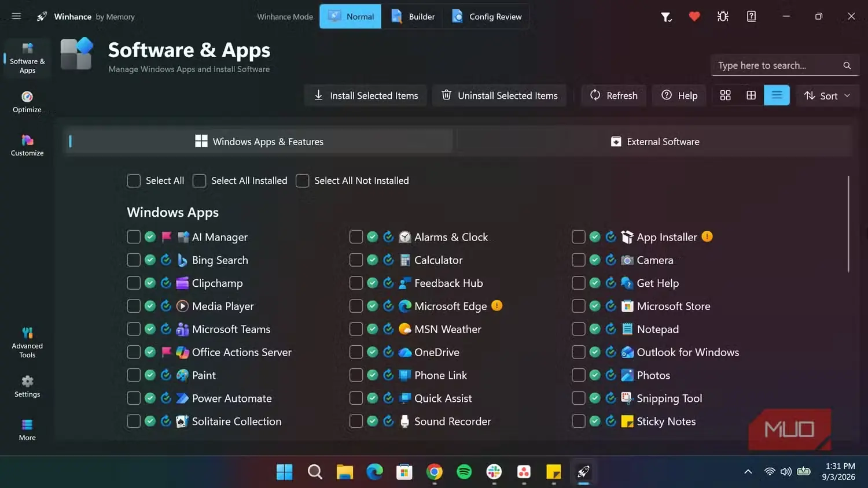The height and width of the screenshot is (488, 868).
Task: Click the Media Player play icon
Action: (x=182, y=306)
